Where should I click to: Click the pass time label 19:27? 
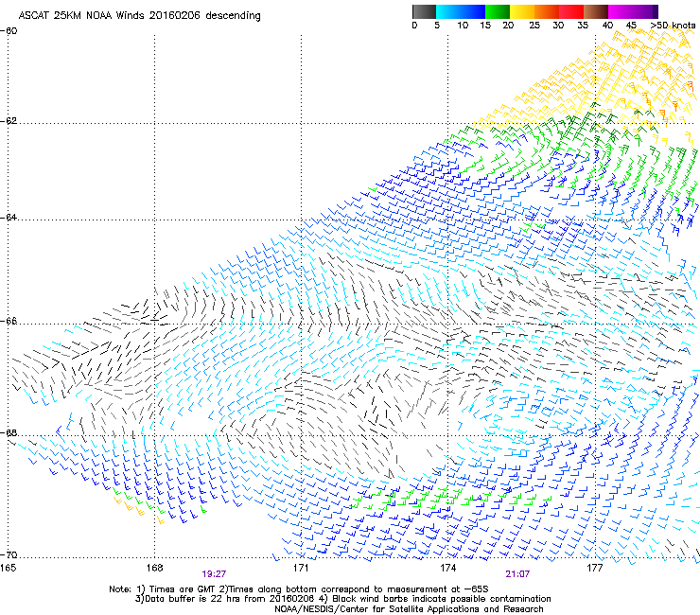coord(214,574)
